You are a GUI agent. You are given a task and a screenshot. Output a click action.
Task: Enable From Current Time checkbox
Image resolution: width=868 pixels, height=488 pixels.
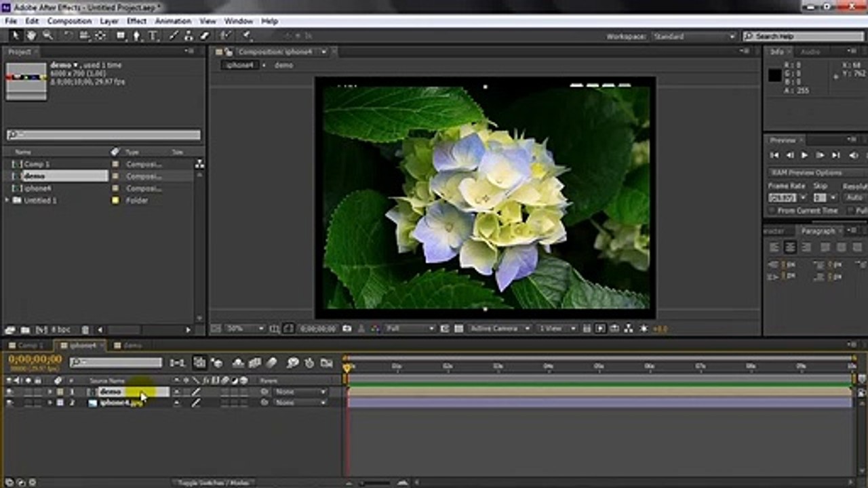pyautogui.click(x=773, y=211)
